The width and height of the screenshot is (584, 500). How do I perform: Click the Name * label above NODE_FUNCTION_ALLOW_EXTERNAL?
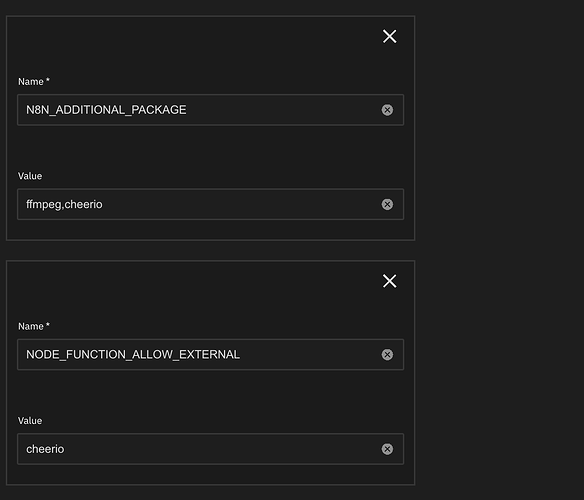click(34, 326)
